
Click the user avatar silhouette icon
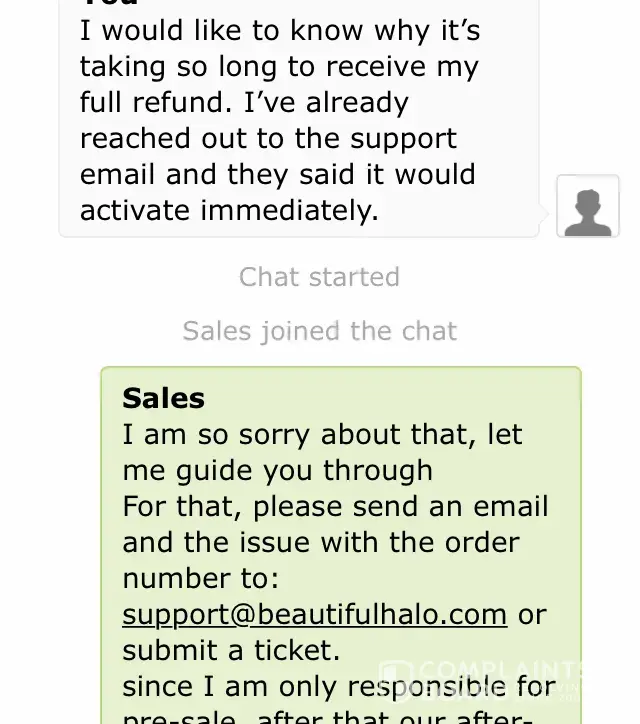[x=587, y=206]
